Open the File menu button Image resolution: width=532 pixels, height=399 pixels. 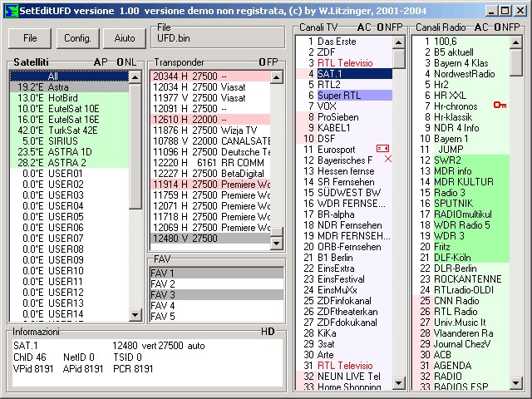point(30,38)
